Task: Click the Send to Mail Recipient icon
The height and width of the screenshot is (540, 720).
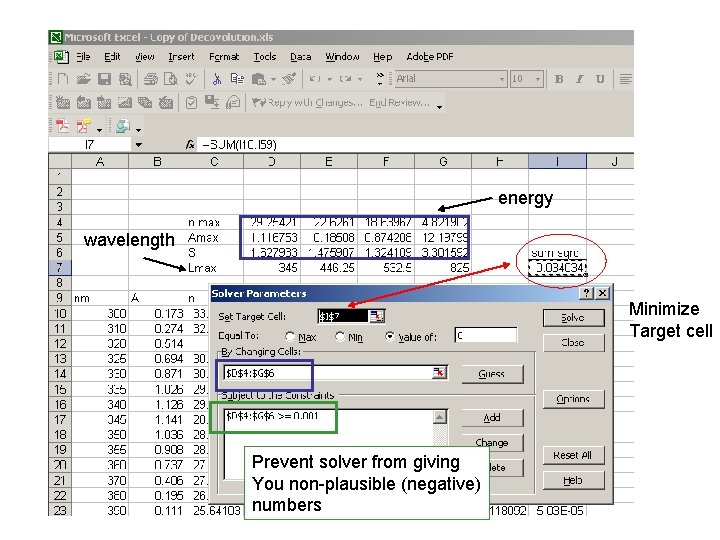Action: click(233, 102)
